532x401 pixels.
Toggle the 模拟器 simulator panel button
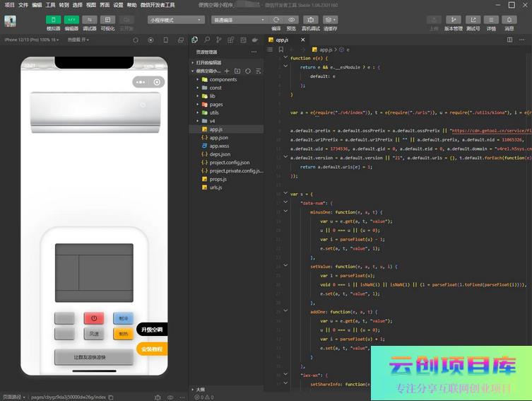pos(53,20)
